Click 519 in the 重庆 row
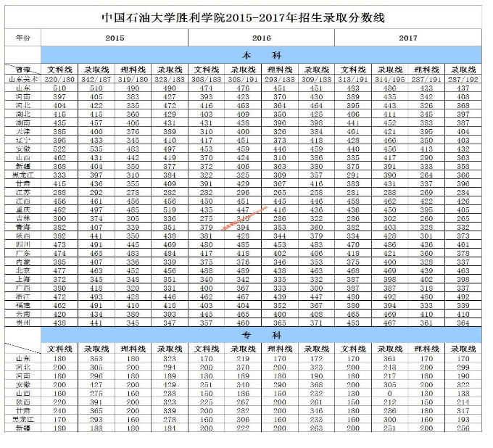This screenshot has height=448, width=493. coord(170,210)
